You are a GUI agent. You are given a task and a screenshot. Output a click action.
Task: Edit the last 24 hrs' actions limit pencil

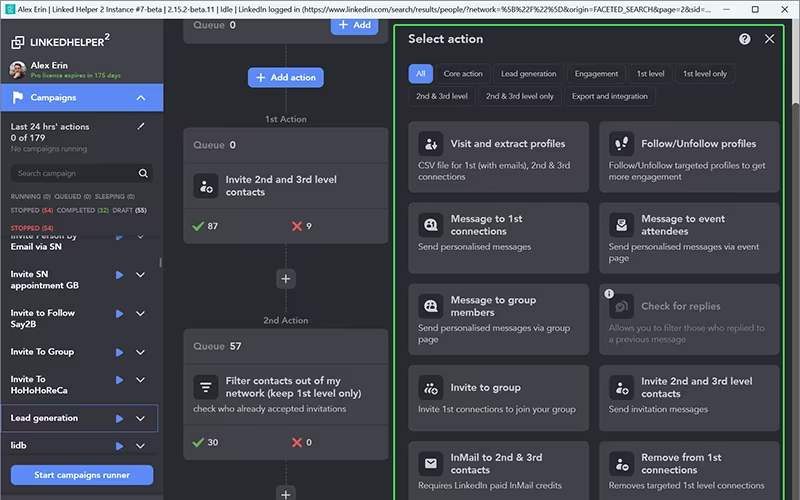point(141,126)
